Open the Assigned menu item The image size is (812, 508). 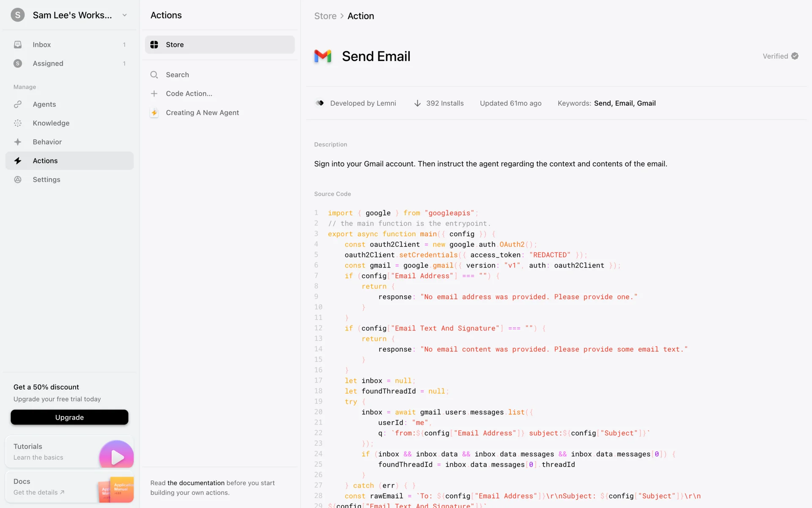tap(48, 63)
